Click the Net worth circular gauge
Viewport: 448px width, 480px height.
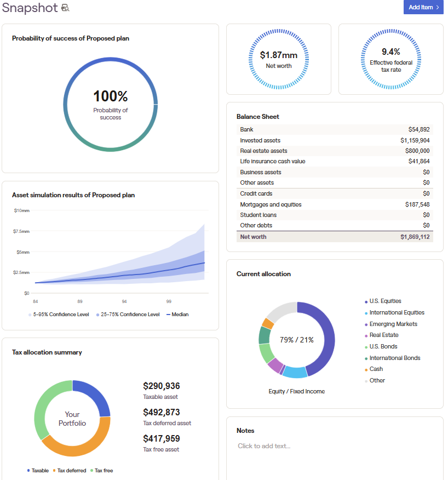pyautogui.click(x=278, y=59)
